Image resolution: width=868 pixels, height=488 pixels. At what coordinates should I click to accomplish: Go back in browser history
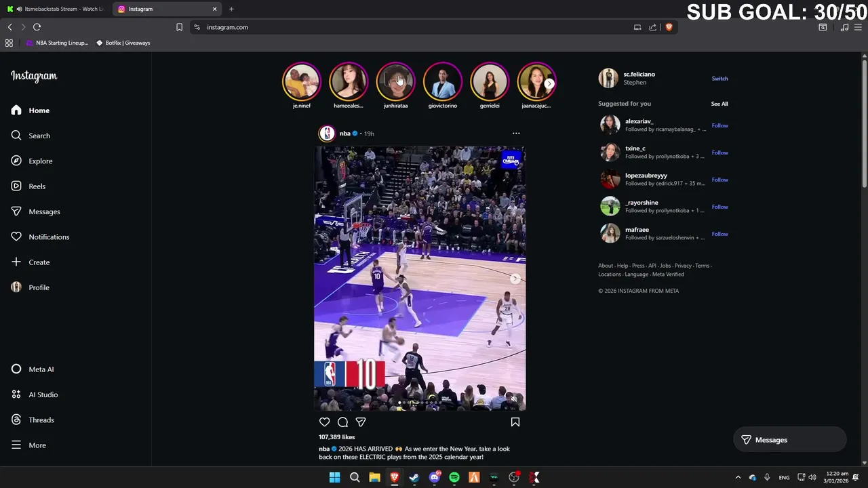9,27
